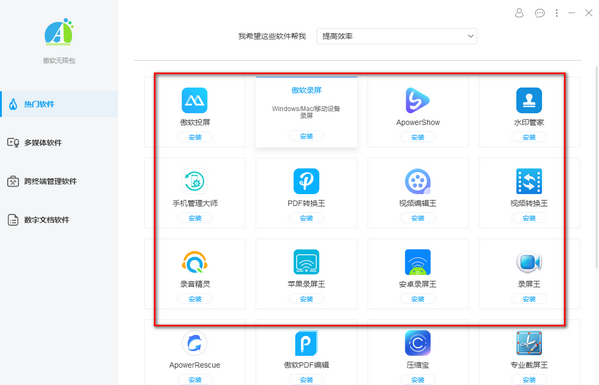Click the ApowerRescue app icon
The image size is (599, 385).
[194, 343]
